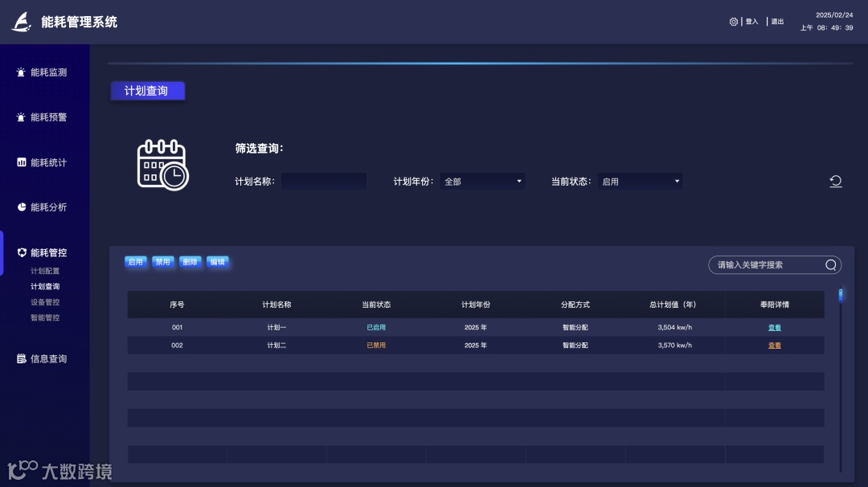Click the 2025/02/24 date display

pyautogui.click(x=834, y=15)
